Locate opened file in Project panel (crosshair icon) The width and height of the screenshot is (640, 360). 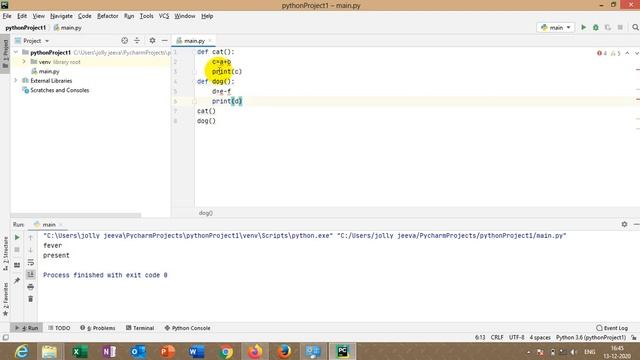click(124, 40)
